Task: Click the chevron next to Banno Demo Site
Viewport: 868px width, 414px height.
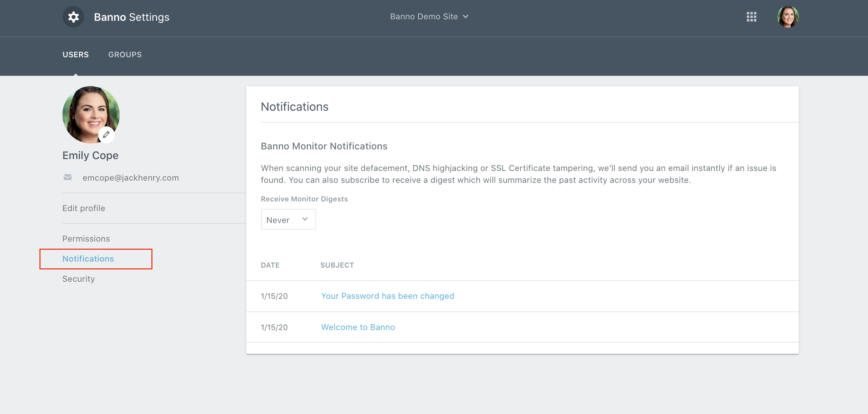Action: (466, 17)
